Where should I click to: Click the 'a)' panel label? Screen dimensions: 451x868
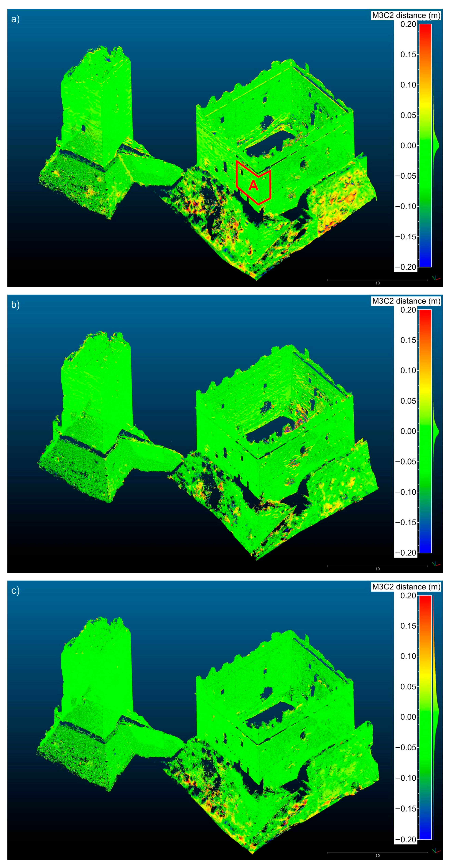(x=16, y=19)
